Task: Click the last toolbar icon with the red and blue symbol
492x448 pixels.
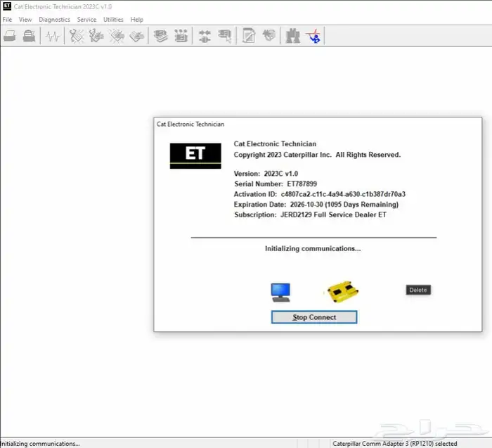Action: (x=313, y=37)
